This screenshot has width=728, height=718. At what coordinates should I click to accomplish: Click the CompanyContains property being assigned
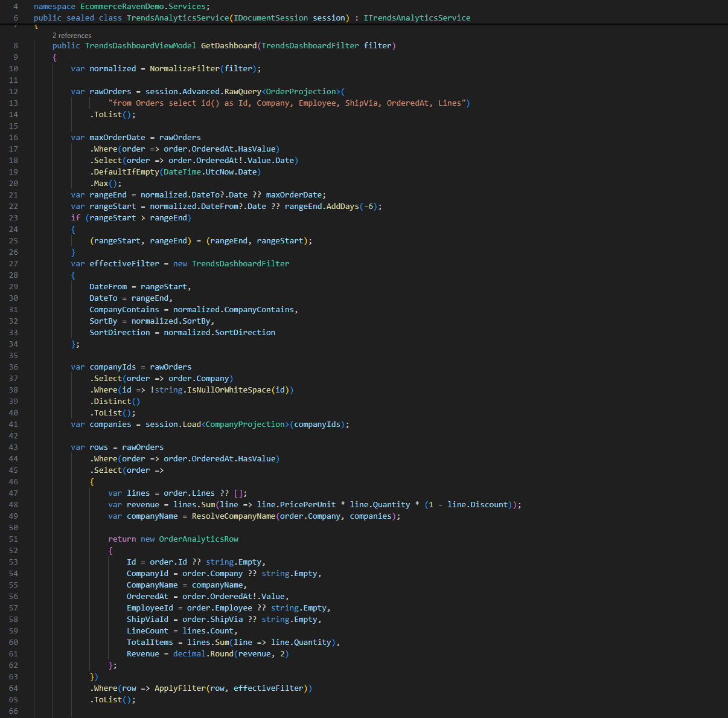(124, 310)
